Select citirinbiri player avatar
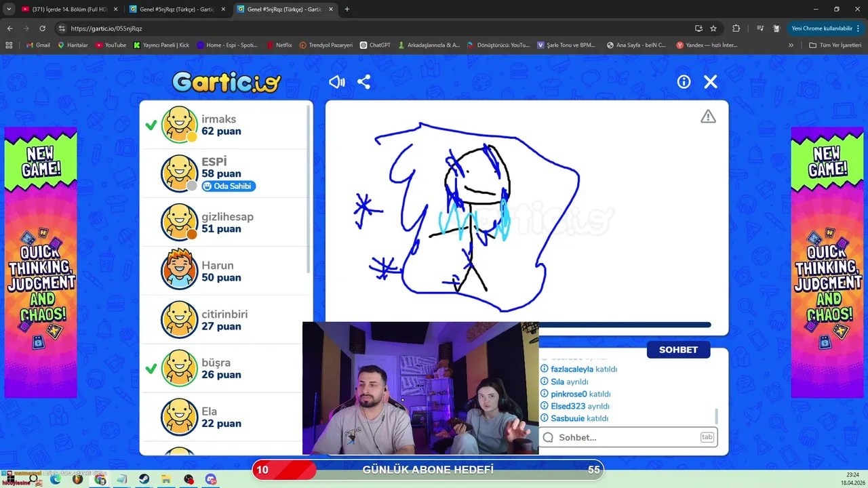Viewport: 868px width, 488px height. point(179,320)
